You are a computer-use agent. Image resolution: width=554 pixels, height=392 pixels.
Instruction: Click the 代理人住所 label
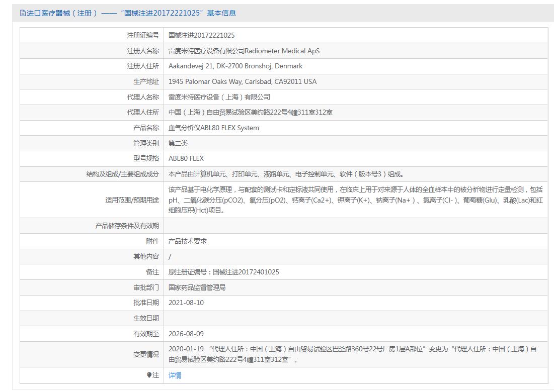click(x=143, y=112)
